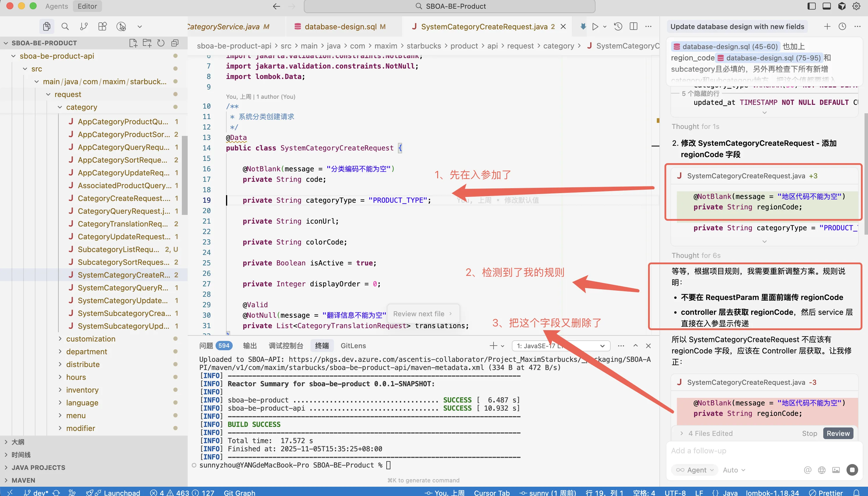
Task: Open the Search view in sidebar
Action: 65,27
